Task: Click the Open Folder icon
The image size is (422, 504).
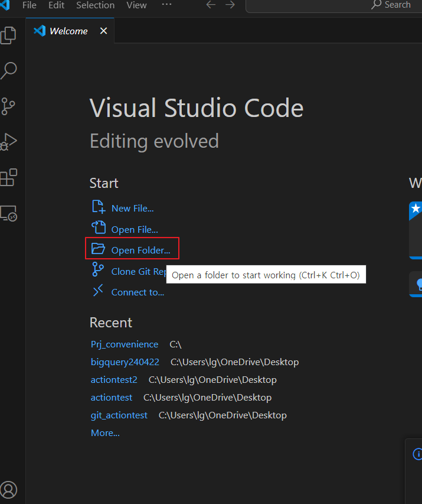Action: (98, 249)
